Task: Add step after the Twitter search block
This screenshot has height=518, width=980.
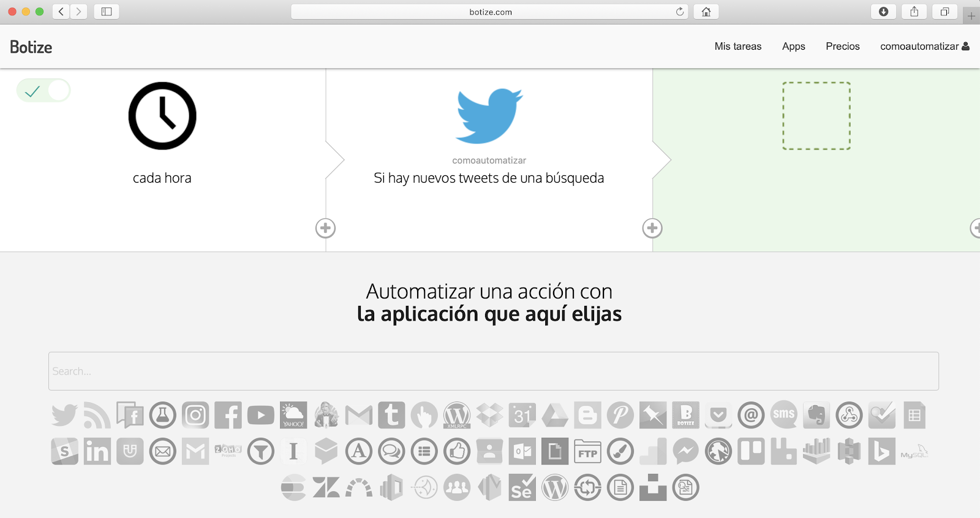Action: pyautogui.click(x=652, y=228)
